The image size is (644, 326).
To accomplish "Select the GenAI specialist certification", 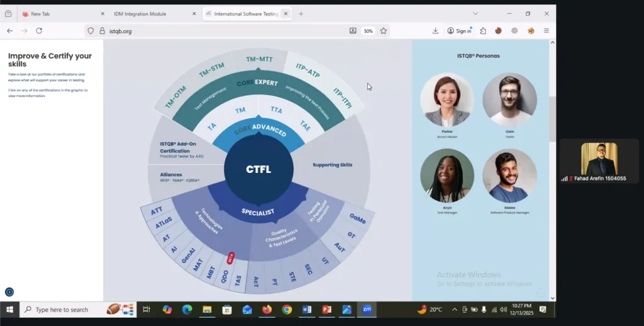I will [189, 256].
